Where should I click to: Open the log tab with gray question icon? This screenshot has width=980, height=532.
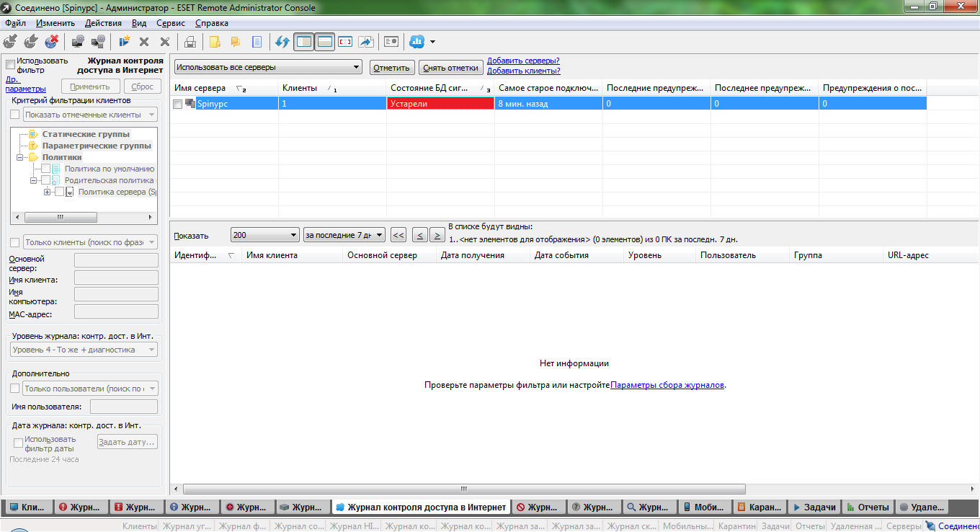pos(595,507)
